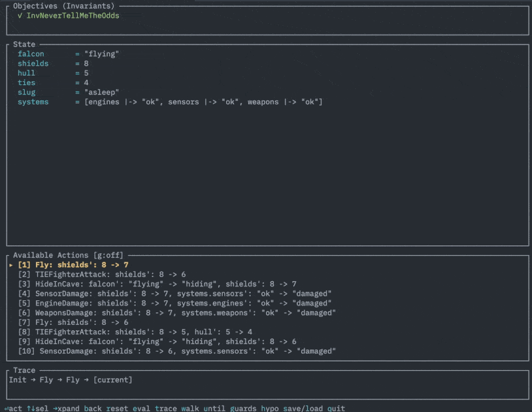Click the back command
532x412 pixels.
coord(92,408)
